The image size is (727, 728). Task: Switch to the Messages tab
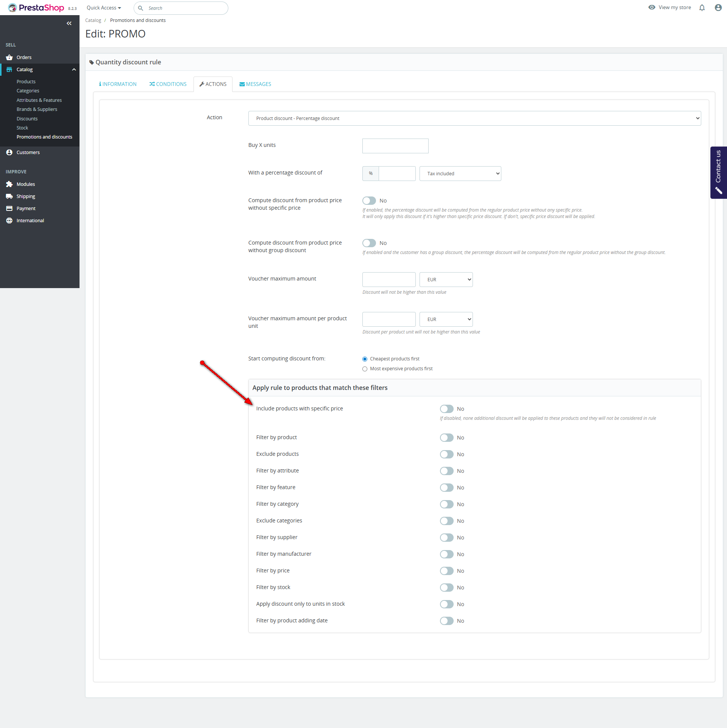click(255, 84)
